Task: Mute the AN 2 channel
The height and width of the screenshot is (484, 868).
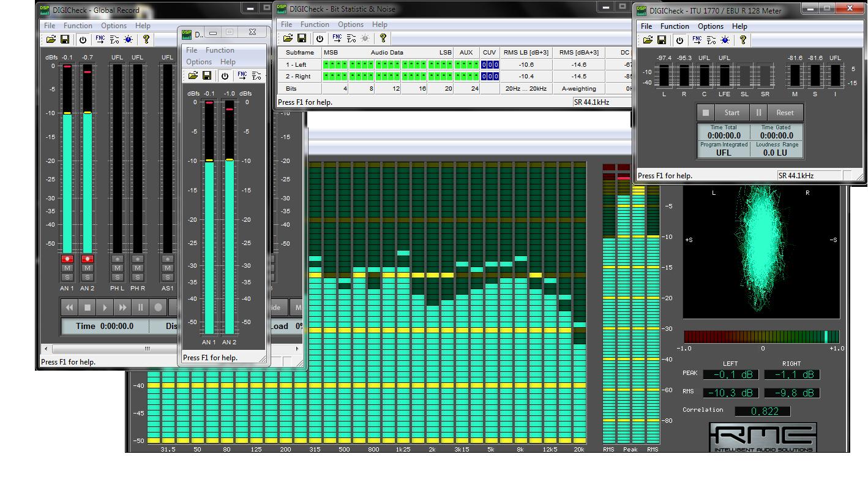Action: pyautogui.click(x=88, y=268)
